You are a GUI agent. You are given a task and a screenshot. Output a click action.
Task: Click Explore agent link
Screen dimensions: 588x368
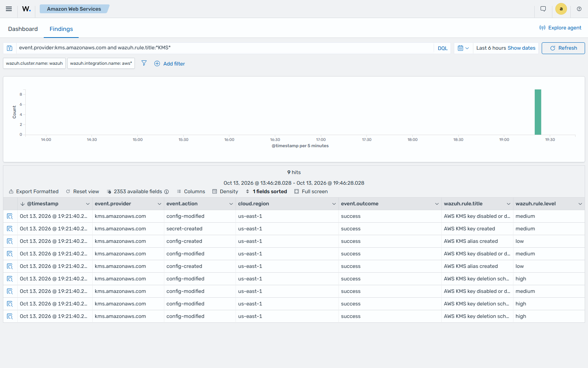click(x=560, y=28)
